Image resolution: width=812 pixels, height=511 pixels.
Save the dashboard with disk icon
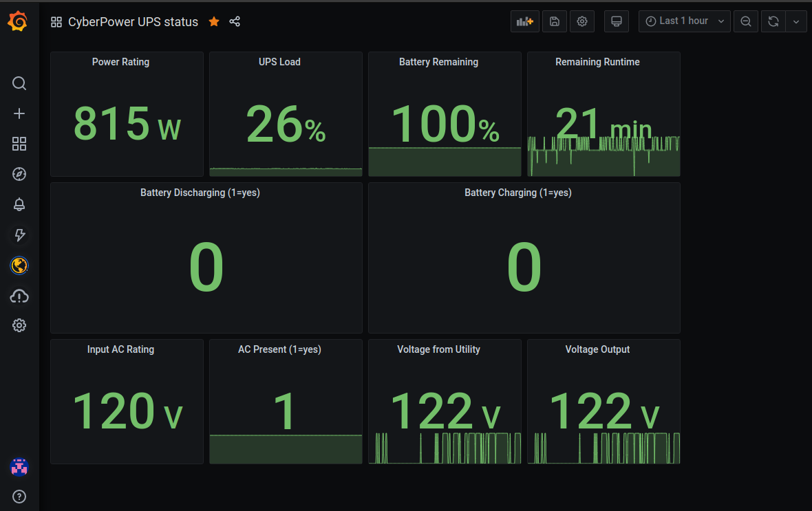point(555,21)
